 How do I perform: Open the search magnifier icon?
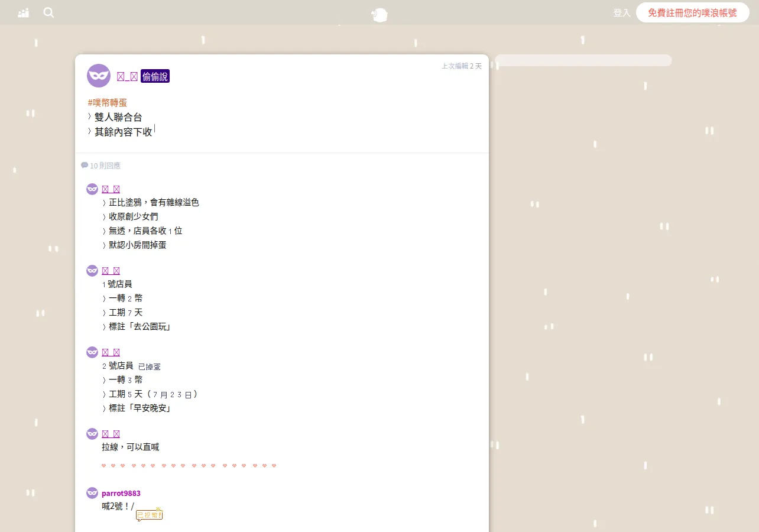(x=48, y=12)
